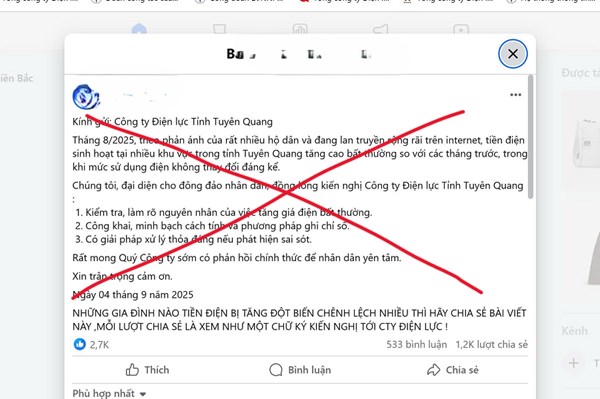Viewport: 600px width, 399px height.
Task: Click the Thích like button
Action: 147,370
